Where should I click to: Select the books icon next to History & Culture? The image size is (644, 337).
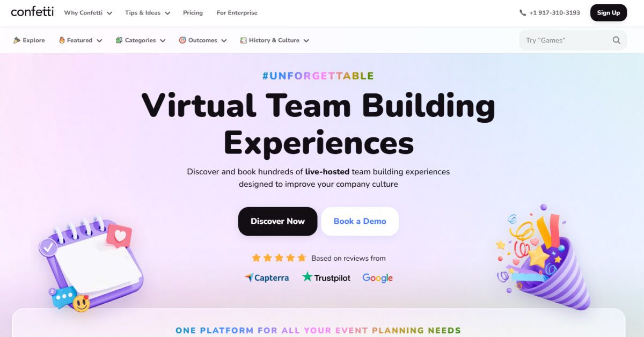[243, 40]
